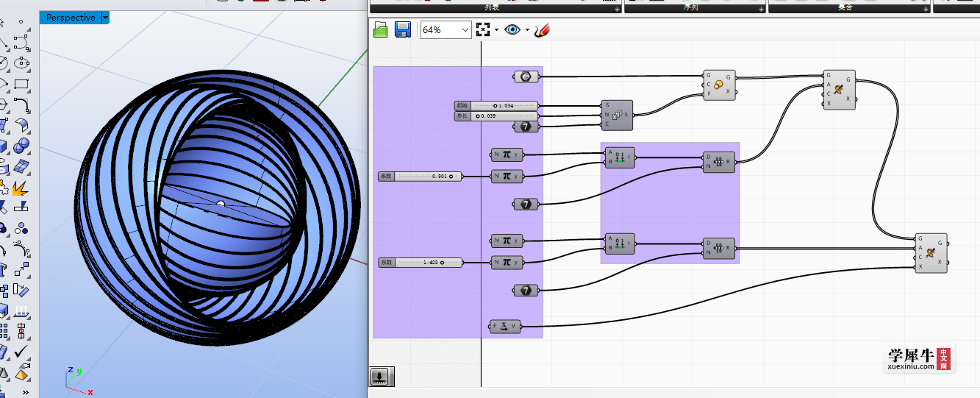Viewport: 980px width, 398px height.
Task: Select the Fillet surface tool
Action: [20, 125]
